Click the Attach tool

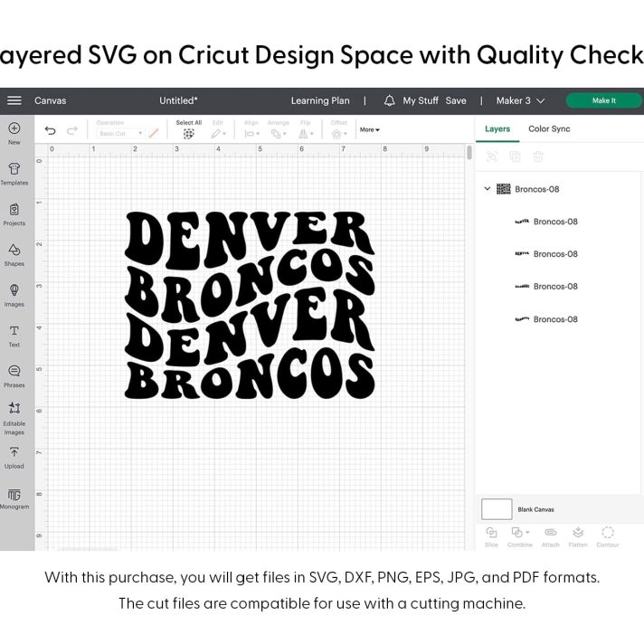click(550, 536)
